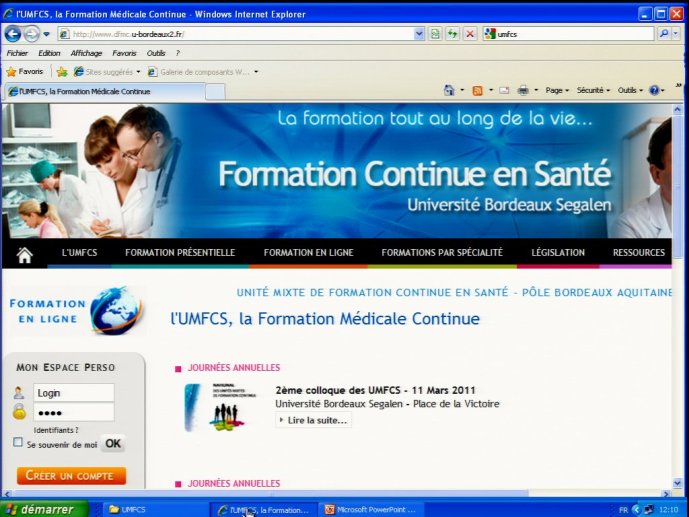Click the search box containing umfcs
This screenshot has height=517, width=689.
pyautogui.click(x=573, y=34)
